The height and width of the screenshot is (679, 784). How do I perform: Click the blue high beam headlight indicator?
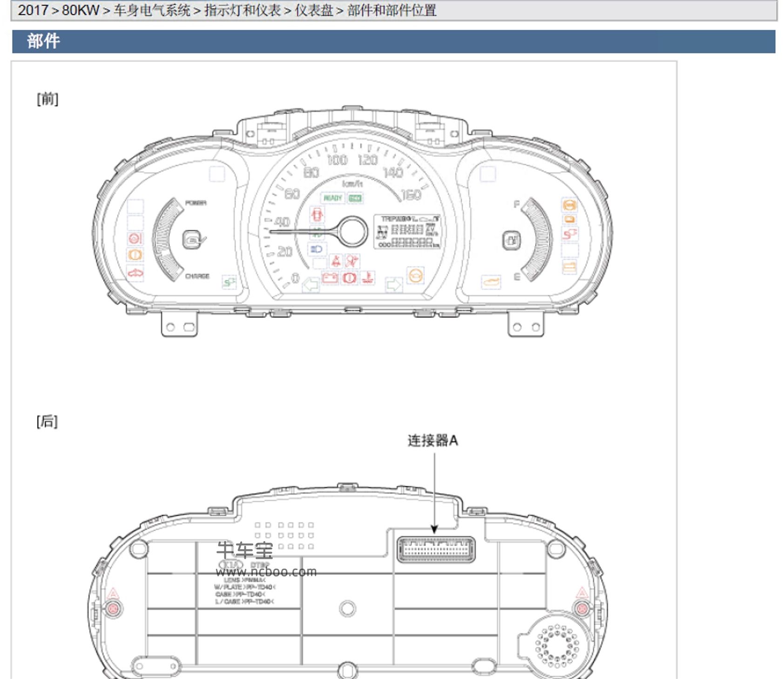pos(317,250)
